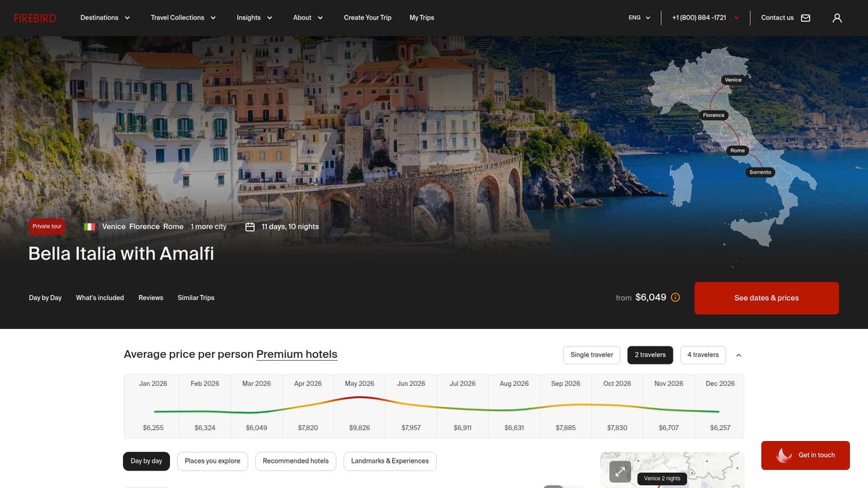Click See dates & prices
This screenshot has width=868, height=488.
click(766, 297)
